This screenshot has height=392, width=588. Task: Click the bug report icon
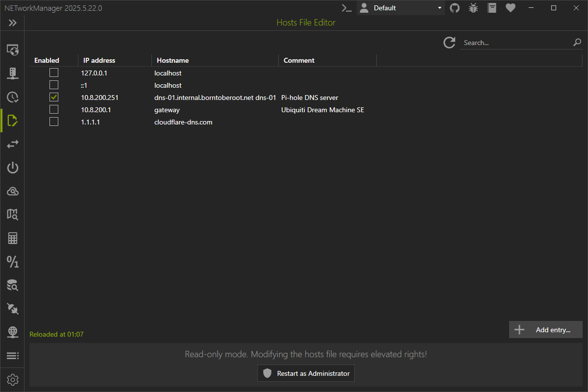(473, 8)
